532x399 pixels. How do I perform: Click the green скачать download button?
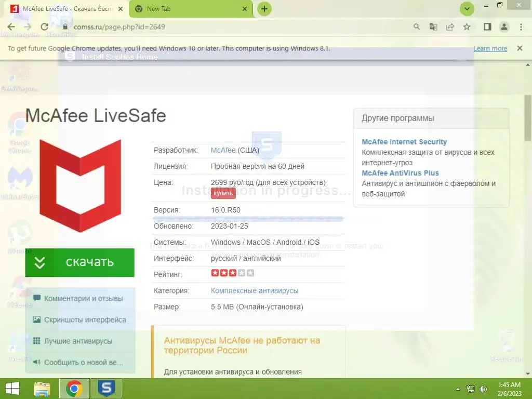tap(79, 262)
